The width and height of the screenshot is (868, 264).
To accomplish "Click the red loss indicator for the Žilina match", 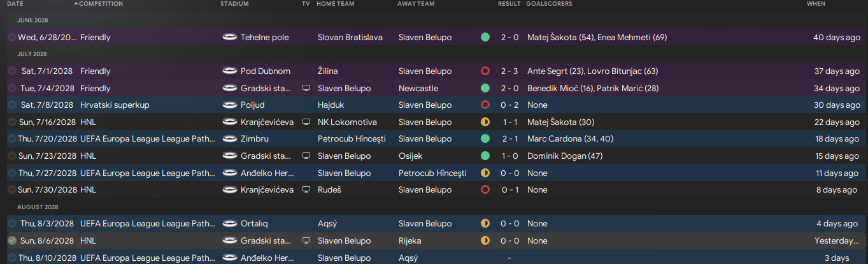I will [485, 71].
